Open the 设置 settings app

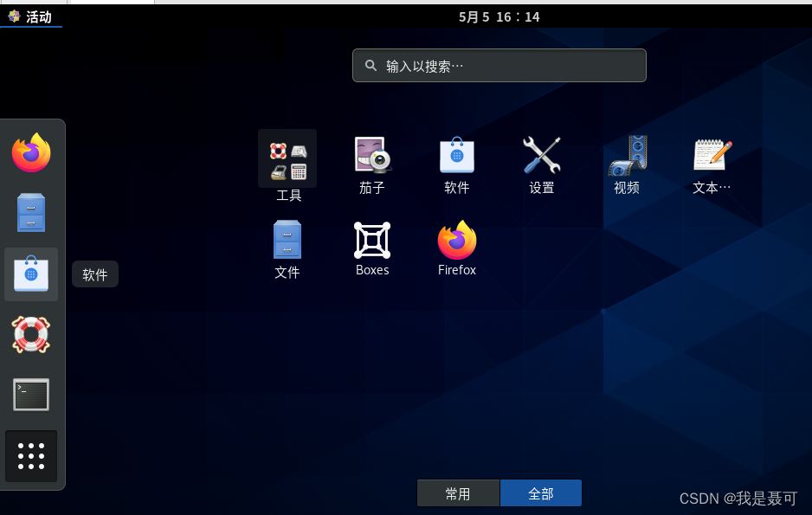click(x=542, y=156)
